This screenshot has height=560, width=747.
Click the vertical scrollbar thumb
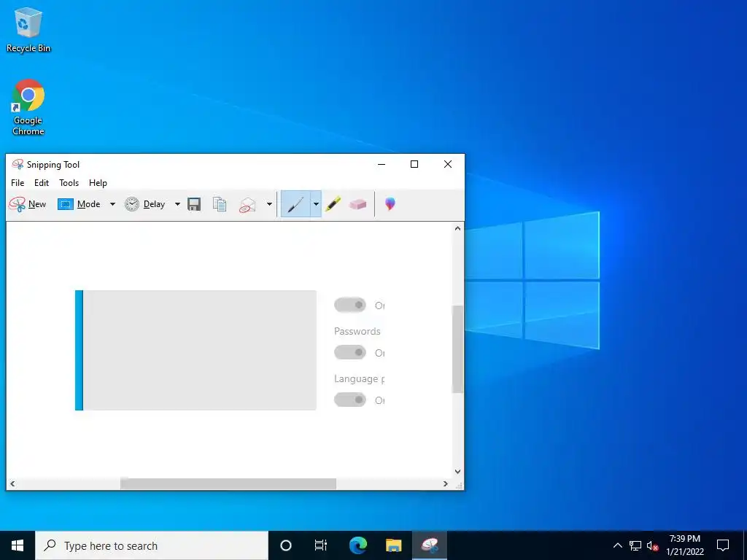point(457,349)
